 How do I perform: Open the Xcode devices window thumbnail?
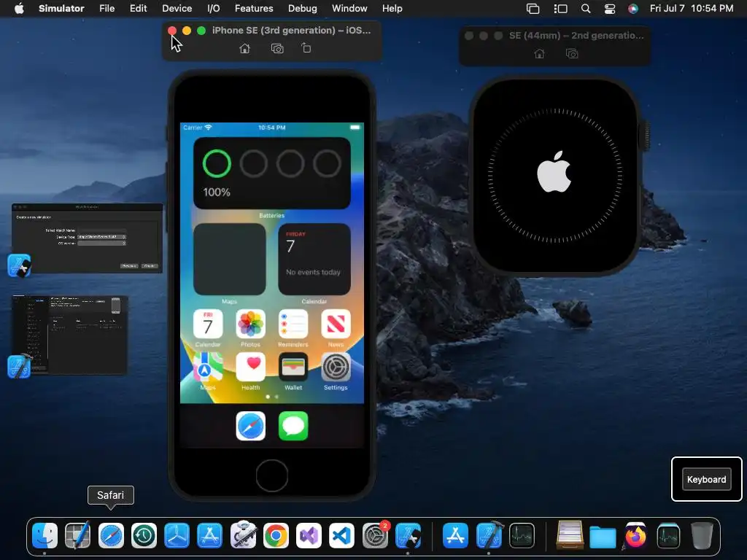click(x=69, y=335)
